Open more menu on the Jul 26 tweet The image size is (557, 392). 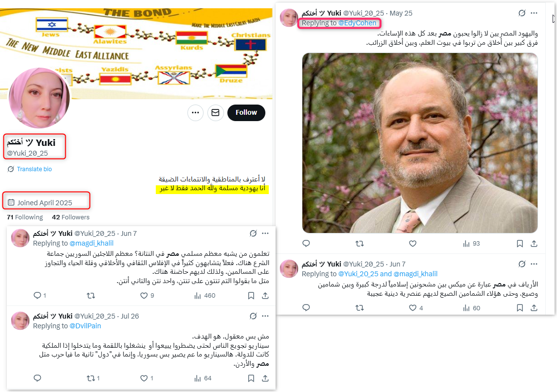pos(265,316)
